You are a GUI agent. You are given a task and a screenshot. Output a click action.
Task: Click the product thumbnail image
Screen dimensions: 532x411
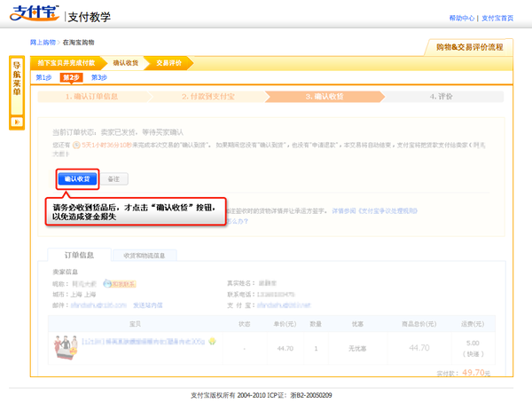pyautogui.click(x=63, y=343)
